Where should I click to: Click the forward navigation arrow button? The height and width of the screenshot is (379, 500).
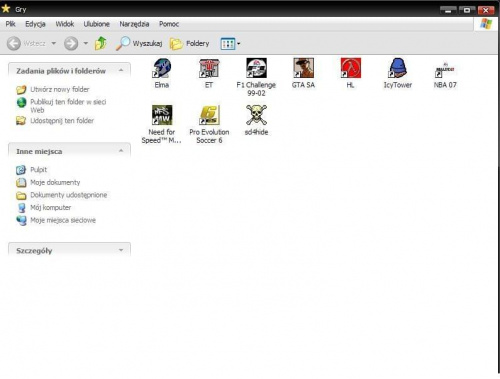pos(71,43)
